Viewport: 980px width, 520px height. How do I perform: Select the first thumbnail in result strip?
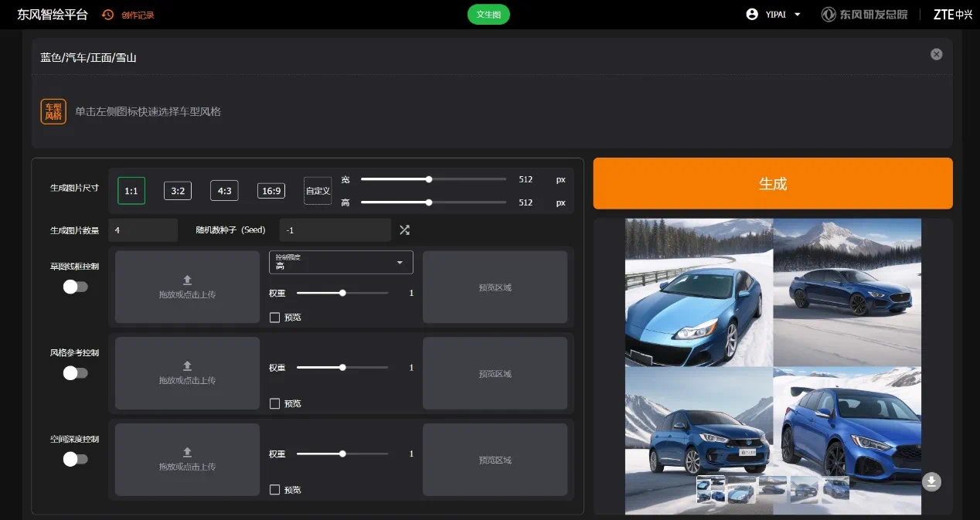point(711,489)
